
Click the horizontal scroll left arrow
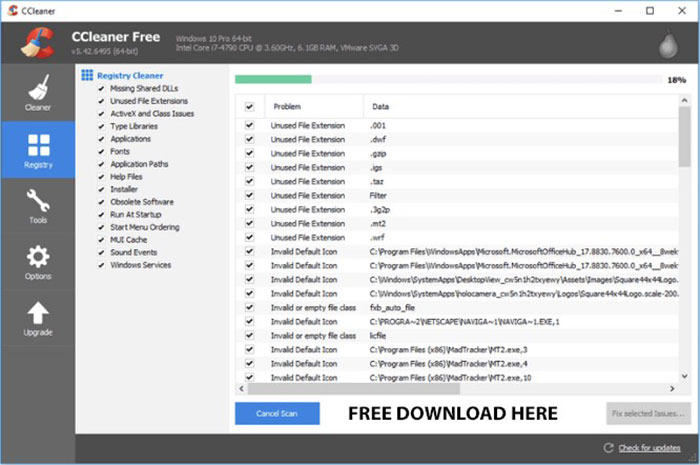(241, 389)
